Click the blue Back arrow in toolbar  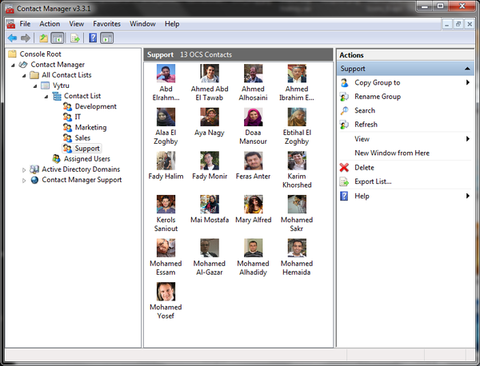click(12, 38)
